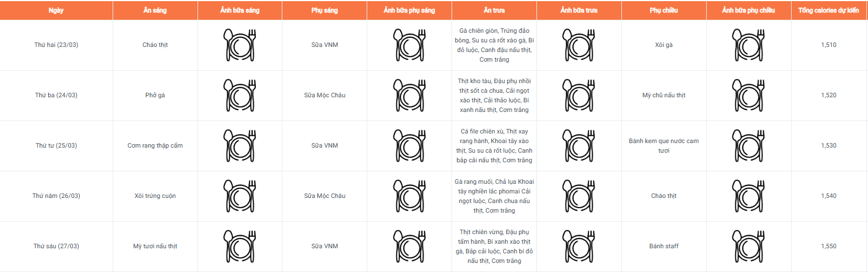Click Thursday's lunch meal photo icon

(579, 196)
